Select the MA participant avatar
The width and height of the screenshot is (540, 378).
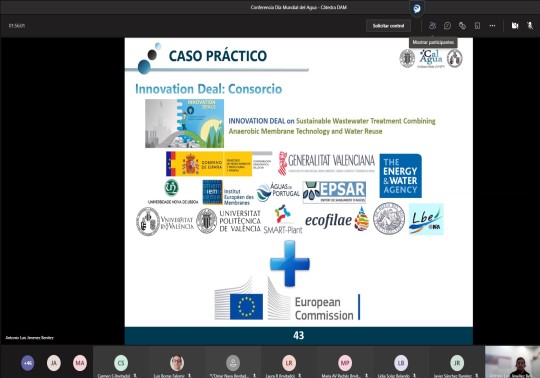point(80,363)
